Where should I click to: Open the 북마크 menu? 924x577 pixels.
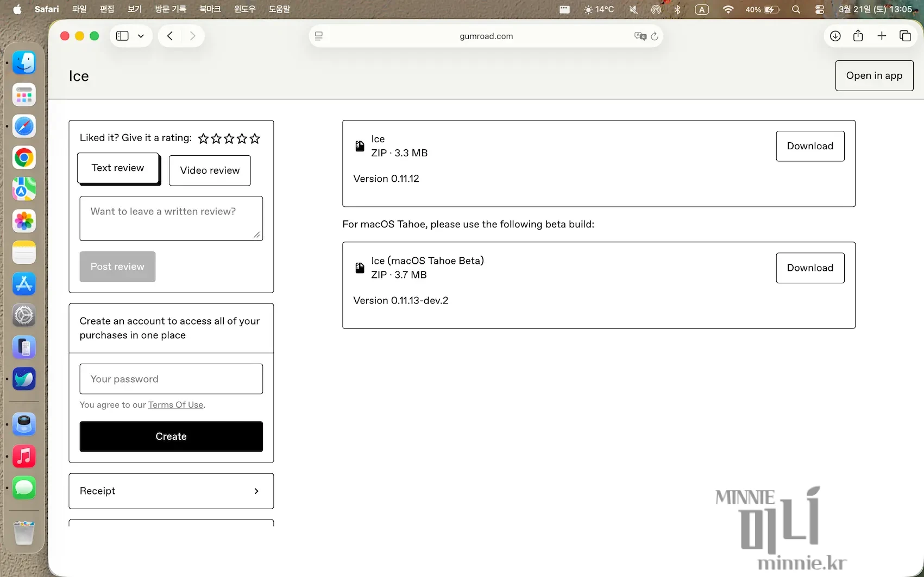tap(210, 9)
